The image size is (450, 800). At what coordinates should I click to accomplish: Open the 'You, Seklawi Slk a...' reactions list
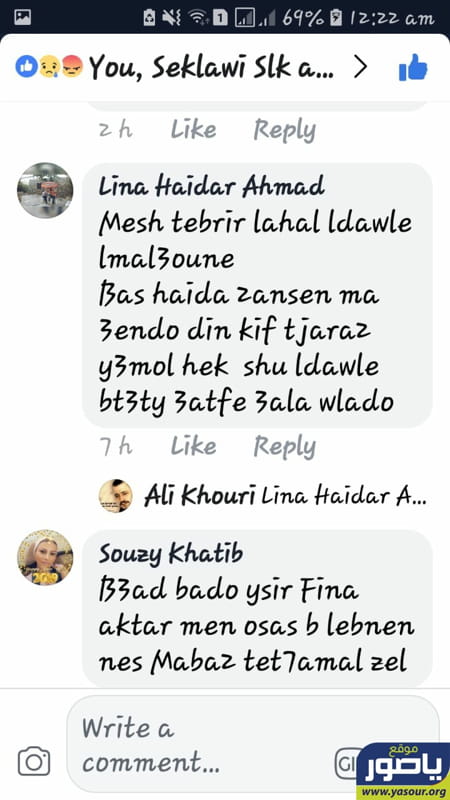[x=211, y=67]
